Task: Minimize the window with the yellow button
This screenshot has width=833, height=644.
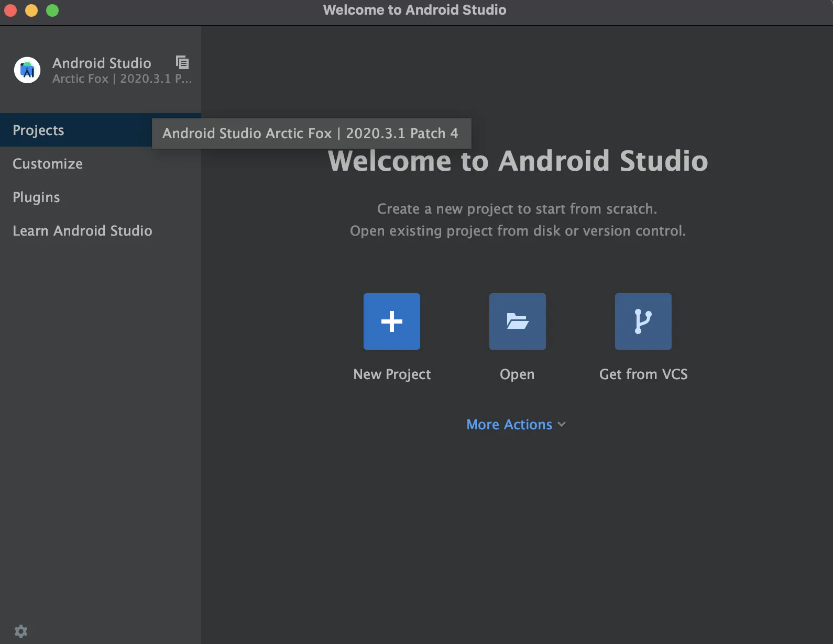Action: [x=31, y=10]
